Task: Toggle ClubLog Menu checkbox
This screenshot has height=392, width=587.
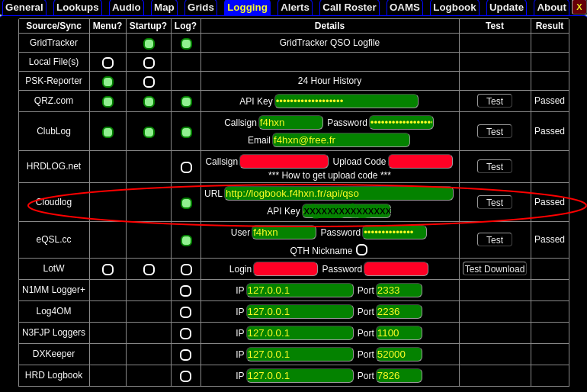Action: point(107,132)
